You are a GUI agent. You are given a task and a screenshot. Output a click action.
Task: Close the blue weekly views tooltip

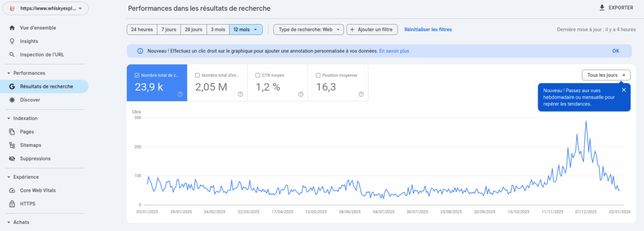click(x=624, y=90)
